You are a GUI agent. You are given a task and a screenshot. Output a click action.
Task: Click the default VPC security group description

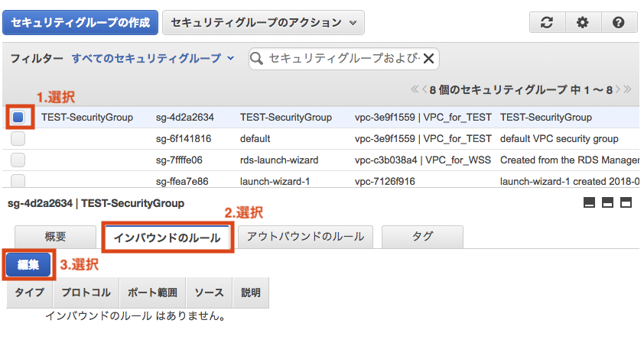tap(559, 138)
